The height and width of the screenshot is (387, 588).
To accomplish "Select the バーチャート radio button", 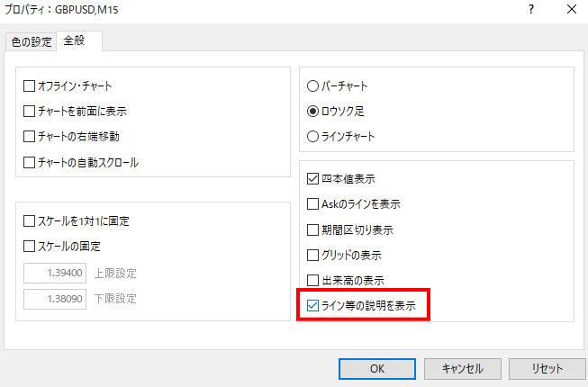I will pyautogui.click(x=313, y=86).
